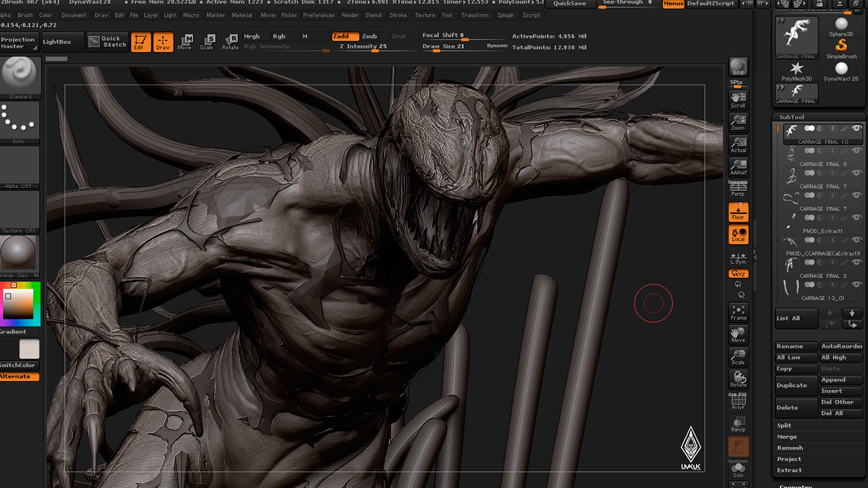The image size is (868, 488).
Task: Click the Rotate view icon in right shelf
Action: click(738, 380)
